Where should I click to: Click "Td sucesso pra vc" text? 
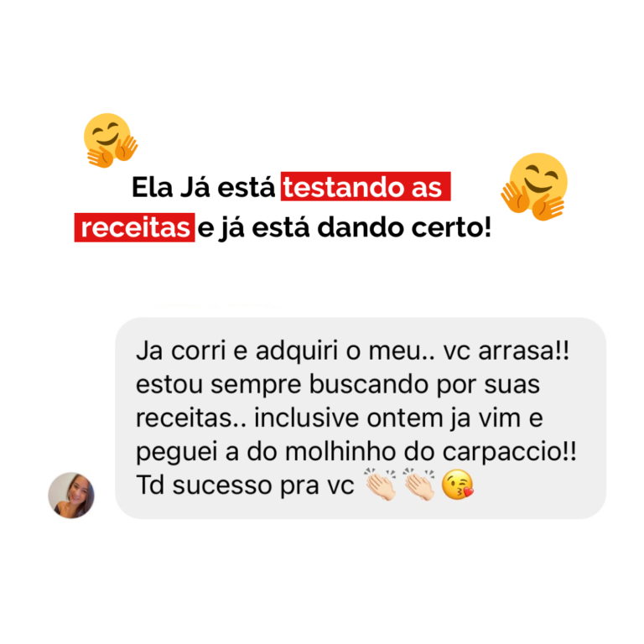(245, 486)
